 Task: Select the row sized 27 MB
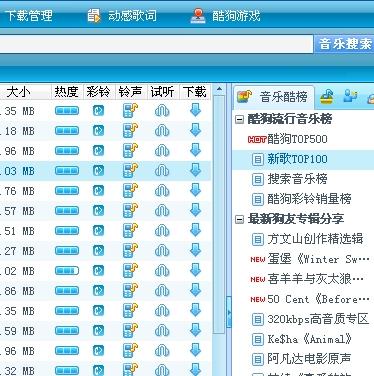click(105, 251)
